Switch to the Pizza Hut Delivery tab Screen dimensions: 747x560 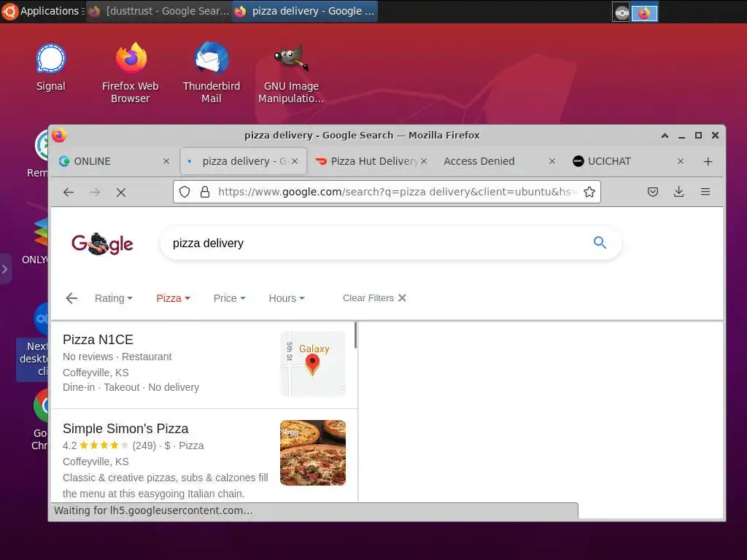367,161
